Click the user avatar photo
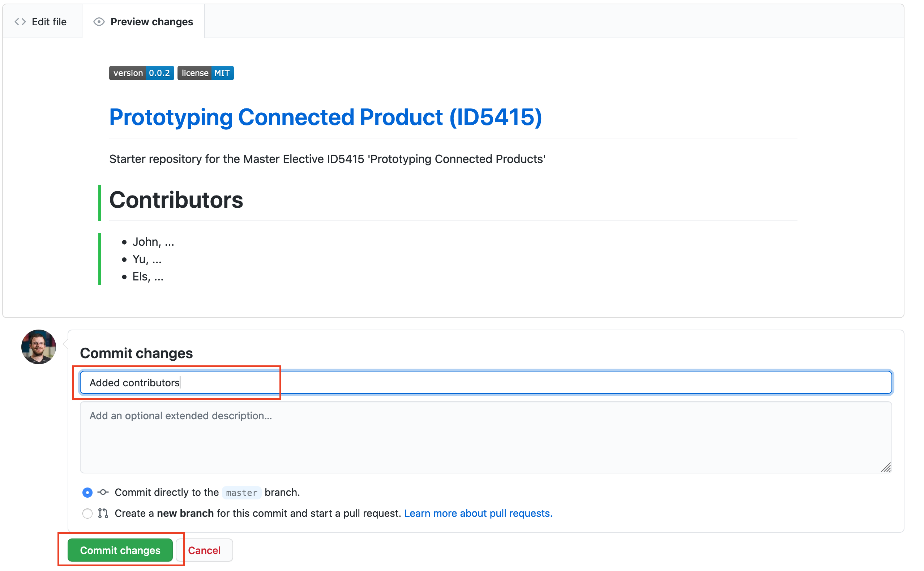This screenshot has height=571, width=924. (39, 347)
